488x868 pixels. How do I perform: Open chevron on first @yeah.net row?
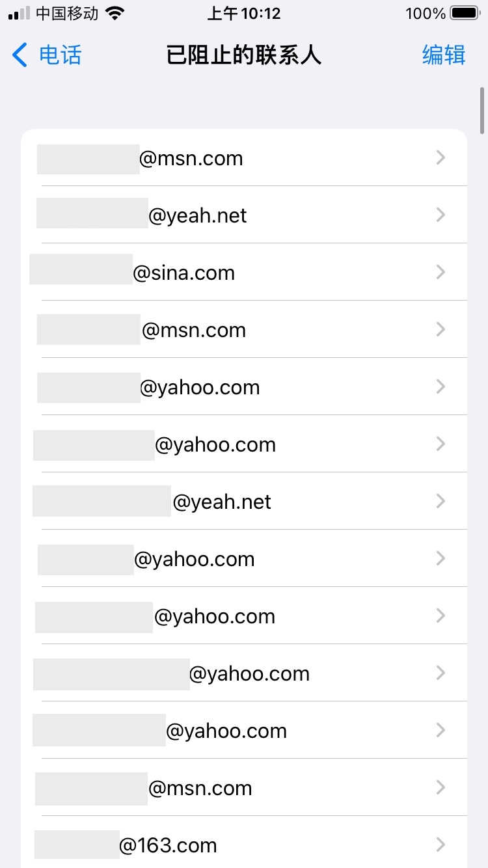coord(441,215)
